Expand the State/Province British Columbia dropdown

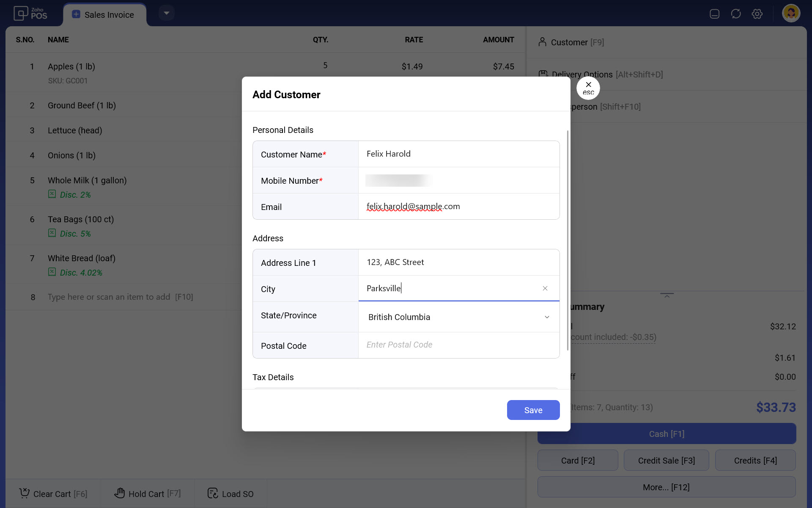point(547,317)
